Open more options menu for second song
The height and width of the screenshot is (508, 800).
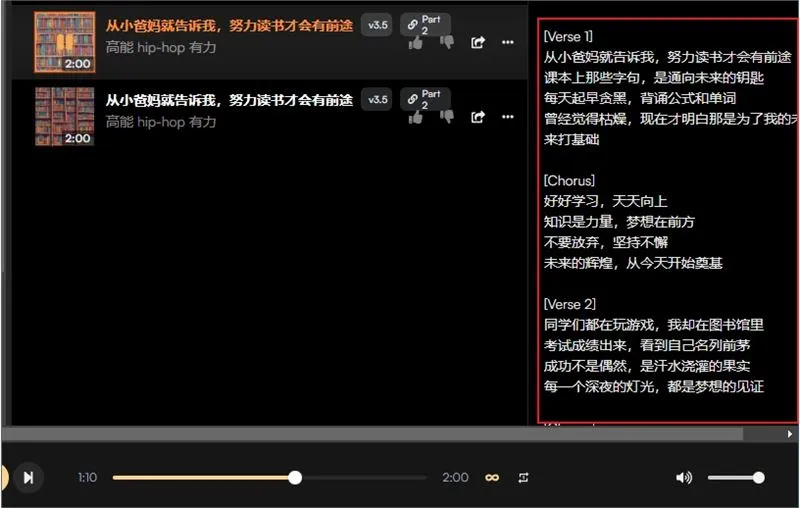507,117
